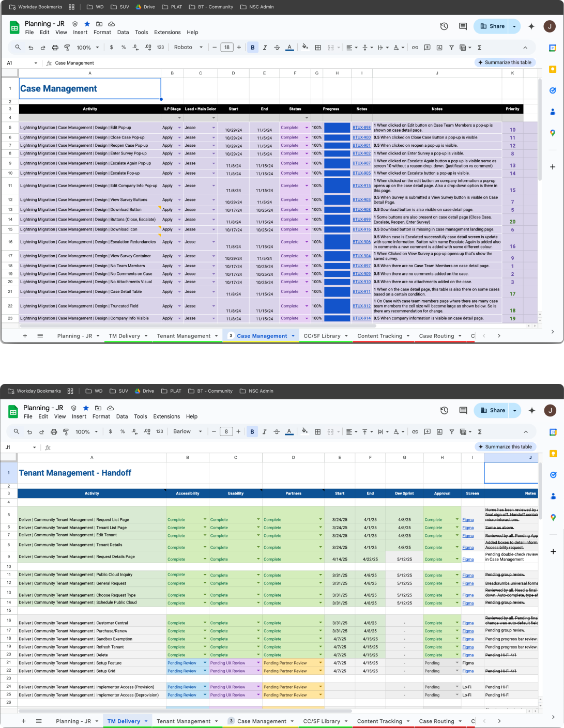Open version history clock in Tenant Management window
The height and width of the screenshot is (728, 564).
tap(444, 410)
